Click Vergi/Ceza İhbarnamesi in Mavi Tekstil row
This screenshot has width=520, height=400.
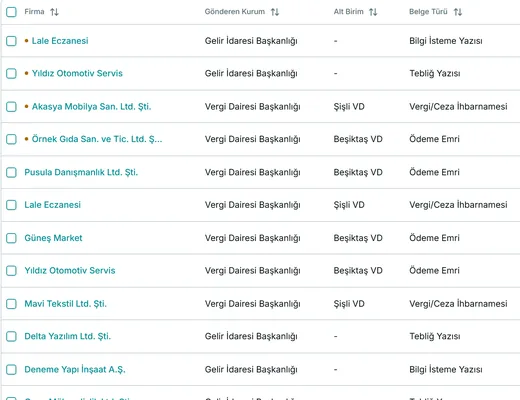[x=458, y=304]
